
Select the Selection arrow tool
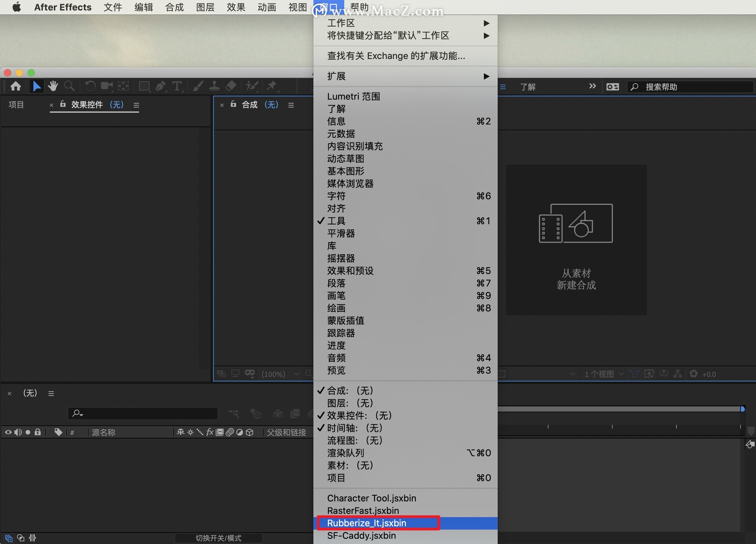[37, 86]
